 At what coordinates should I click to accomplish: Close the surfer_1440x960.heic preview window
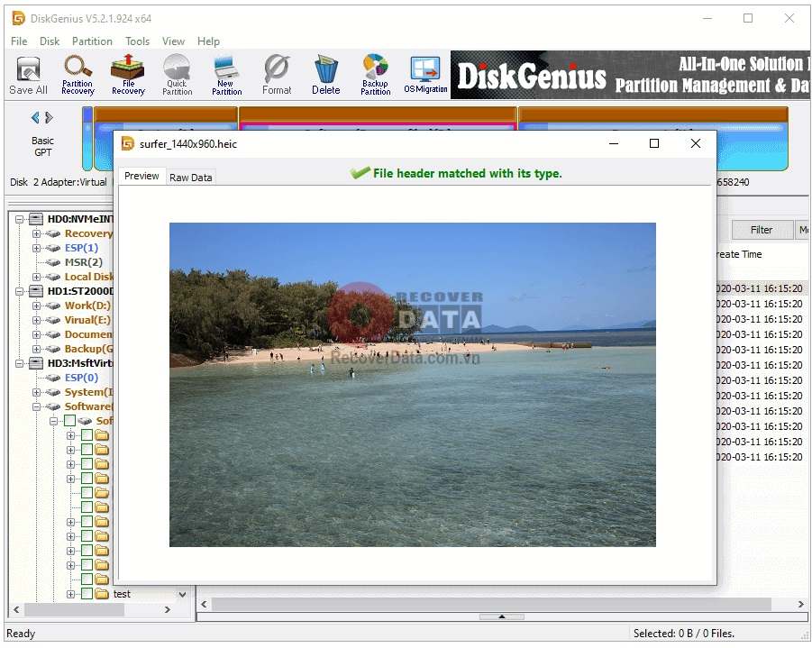point(696,143)
